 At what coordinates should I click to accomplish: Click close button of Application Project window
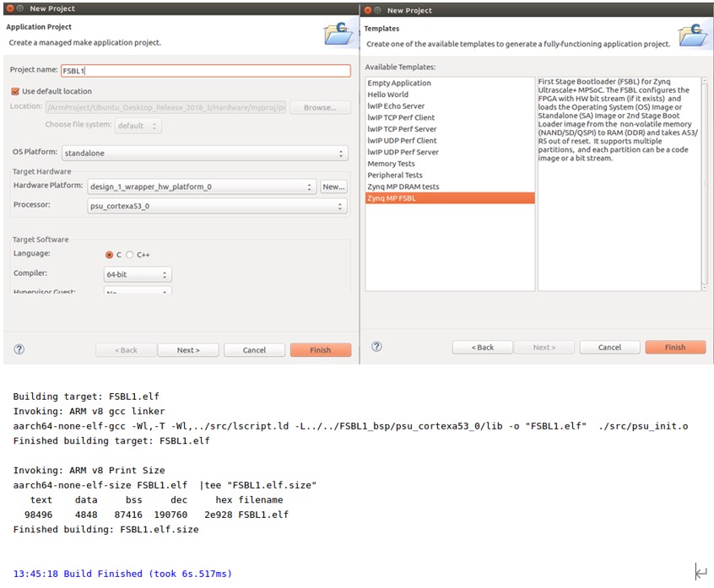(10, 8)
